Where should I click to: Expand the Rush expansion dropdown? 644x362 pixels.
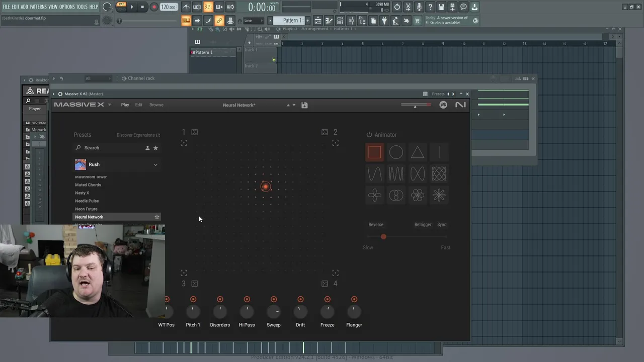click(x=155, y=164)
